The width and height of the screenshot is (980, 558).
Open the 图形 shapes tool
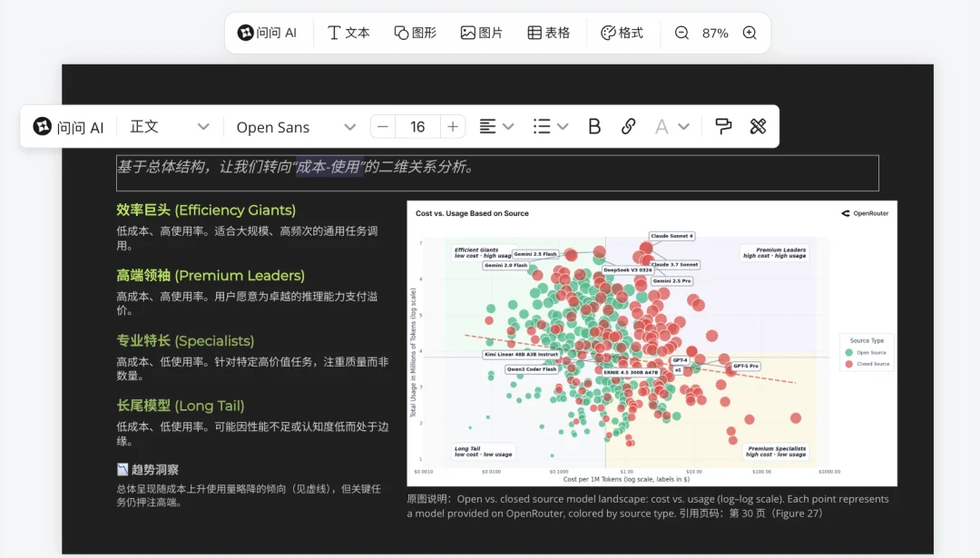(415, 32)
